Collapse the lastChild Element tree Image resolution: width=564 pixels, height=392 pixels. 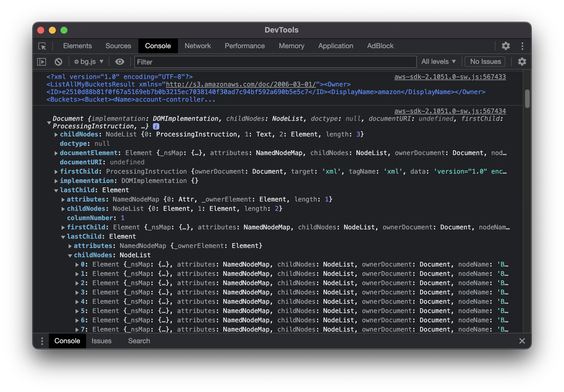click(x=56, y=190)
